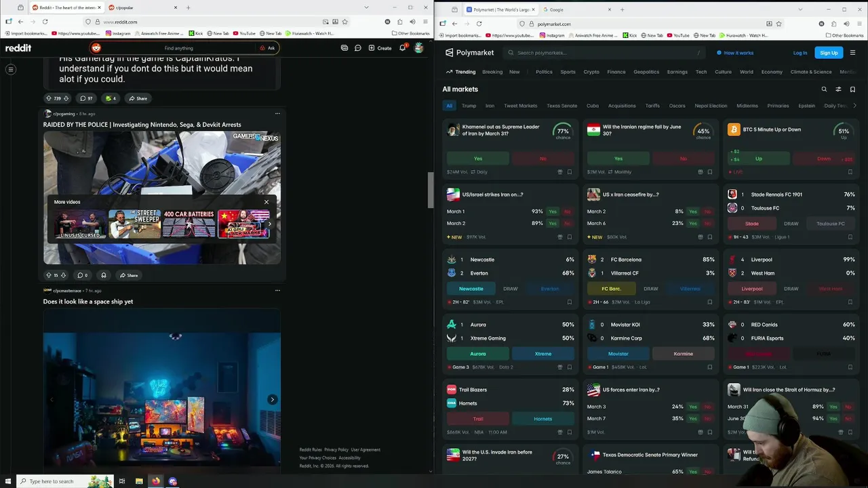Upvote the RAIDED BY THE POLICE post

pyautogui.click(x=48, y=275)
